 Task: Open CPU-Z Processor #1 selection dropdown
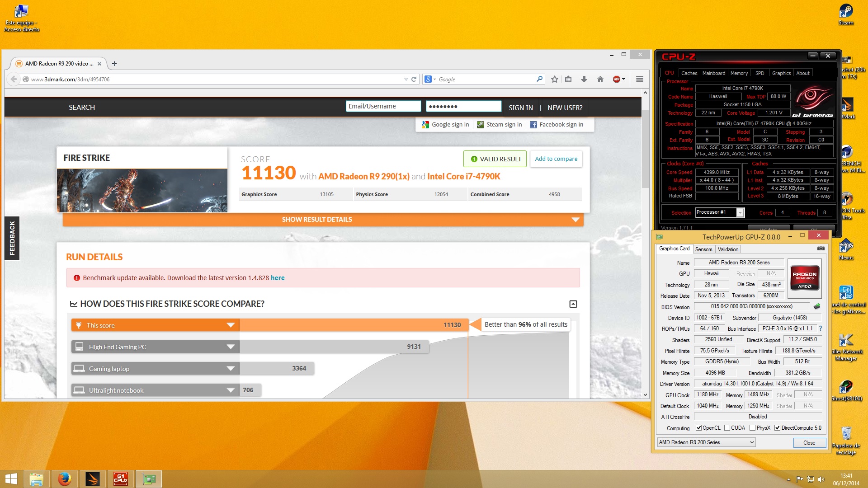720,212
